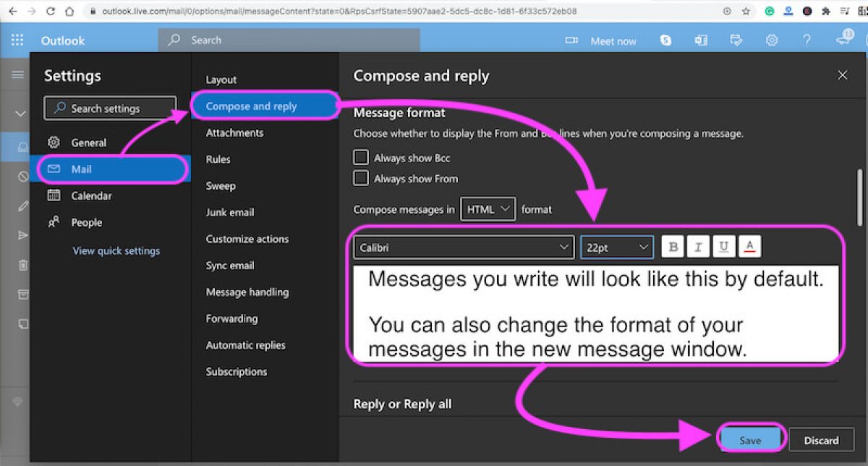Open the HTML compose format dropdown
Screen dimensions: 868x466
click(x=488, y=208)
